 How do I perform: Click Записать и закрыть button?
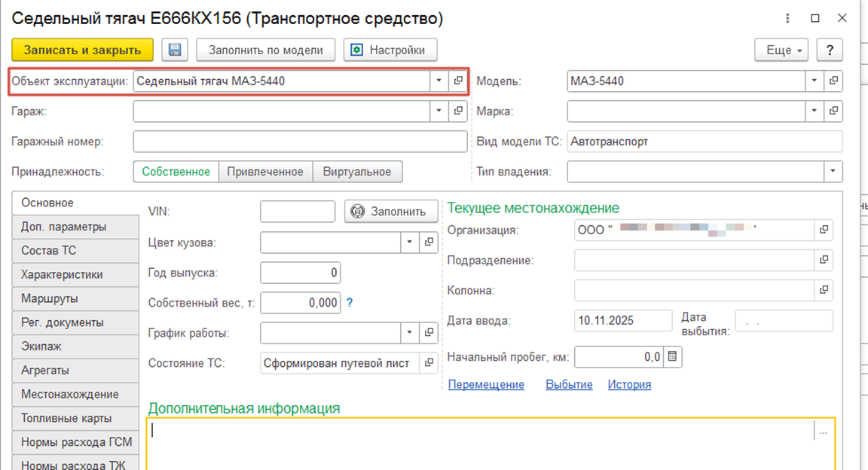pos(82,50)
